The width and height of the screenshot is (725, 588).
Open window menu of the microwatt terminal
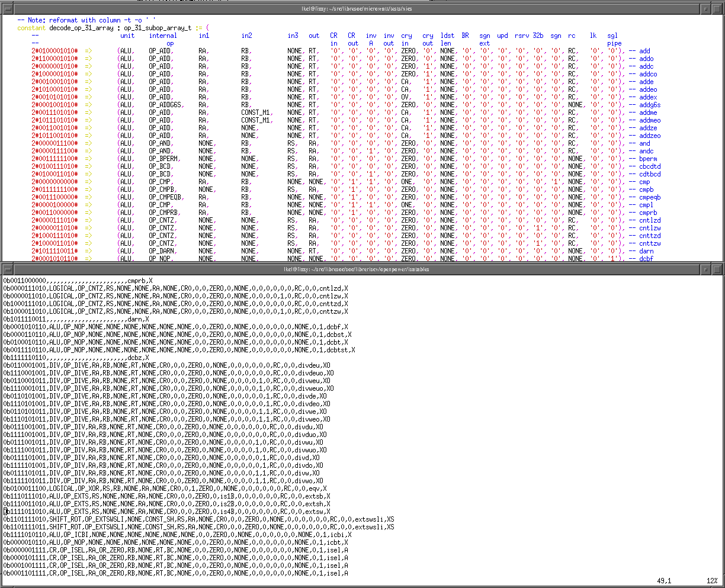point(6,9)
